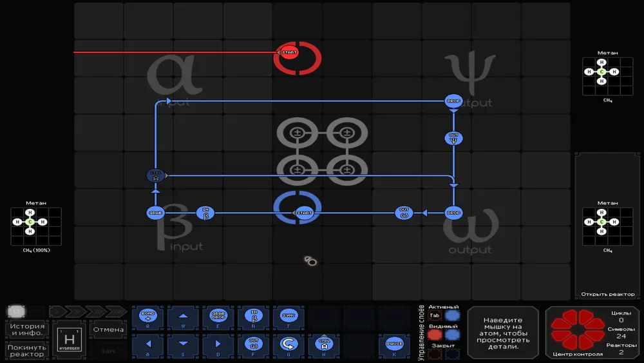The image size is (644, 363).
Task: Click the CH₄ (100%) label under left molecule
Action: (x=36, y=250)
